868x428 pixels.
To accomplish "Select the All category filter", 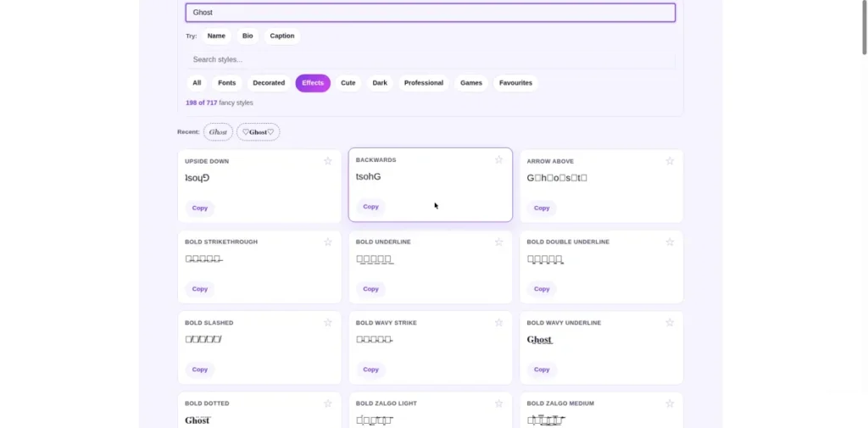I will 197,83.
